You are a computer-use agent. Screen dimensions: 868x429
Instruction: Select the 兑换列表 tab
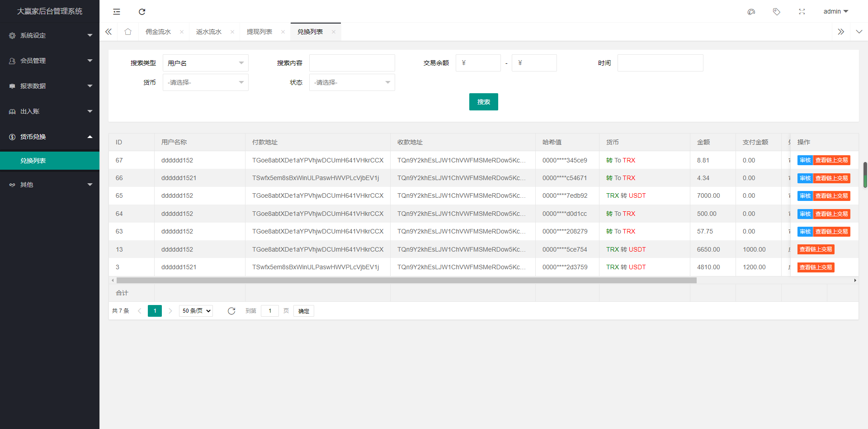point(310,32)
